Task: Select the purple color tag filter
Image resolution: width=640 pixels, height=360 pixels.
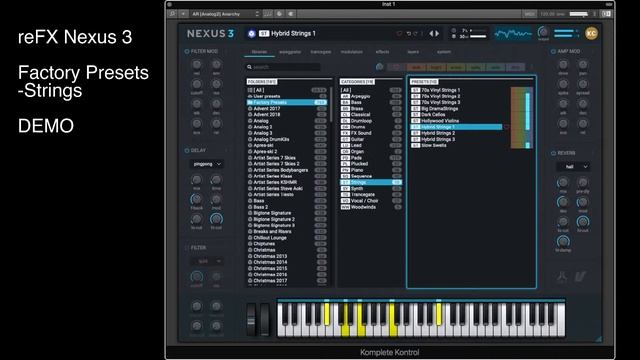Action: tap(516, 67)
